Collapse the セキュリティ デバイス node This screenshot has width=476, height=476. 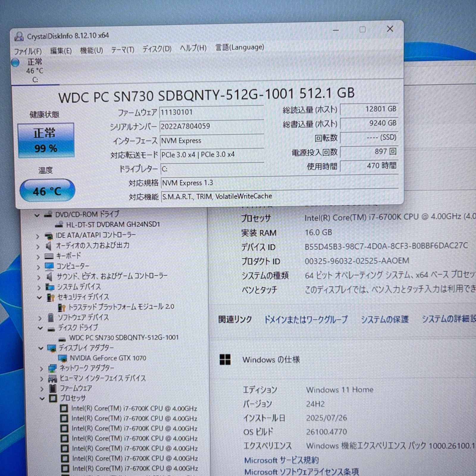(x=39, y=297)
